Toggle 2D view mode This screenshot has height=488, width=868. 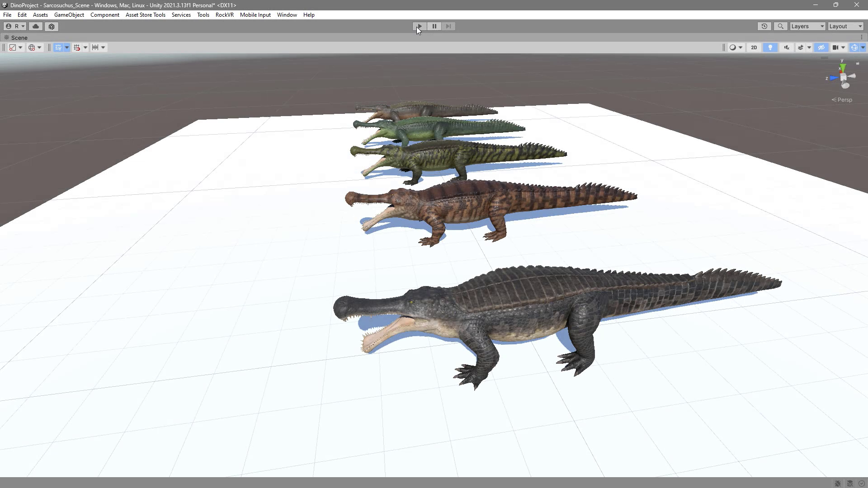click(754, 47)
